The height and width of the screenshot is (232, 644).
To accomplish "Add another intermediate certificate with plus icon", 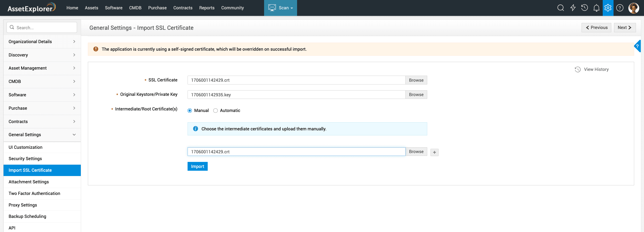I will (434, 152).
